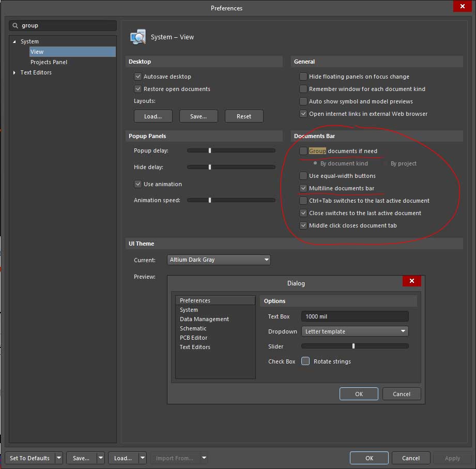
Task: Uncheck Multiline documents bar
Action: tap(303, 188)
